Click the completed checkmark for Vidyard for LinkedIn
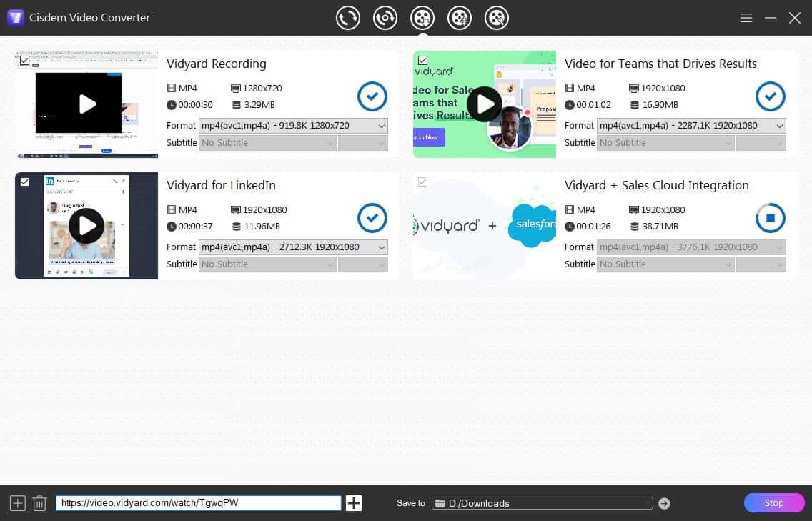The width and height of the screenshot is (812, 521). (x=372, y=218)
